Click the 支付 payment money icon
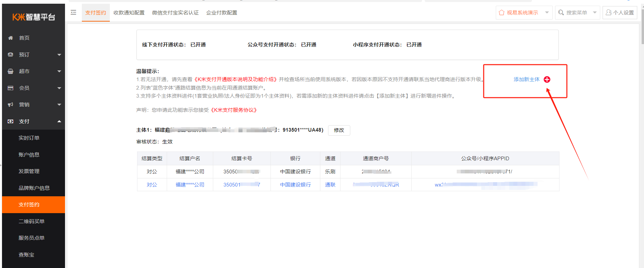This screenshot has width=644, height=268. click(10, 121)
